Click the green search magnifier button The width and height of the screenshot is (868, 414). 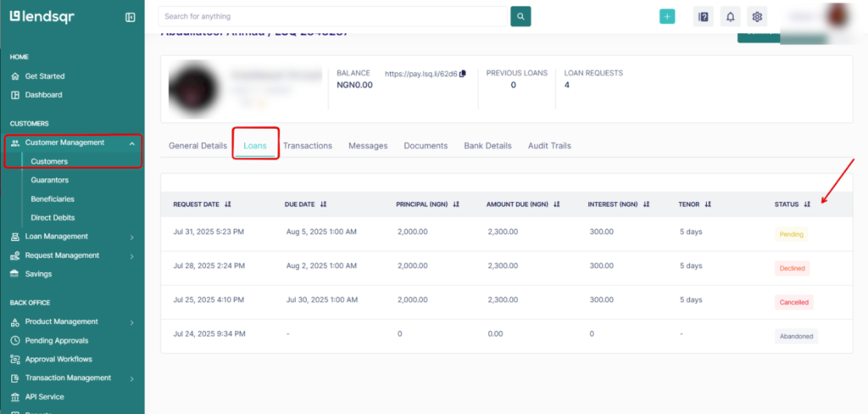(520, 16)
